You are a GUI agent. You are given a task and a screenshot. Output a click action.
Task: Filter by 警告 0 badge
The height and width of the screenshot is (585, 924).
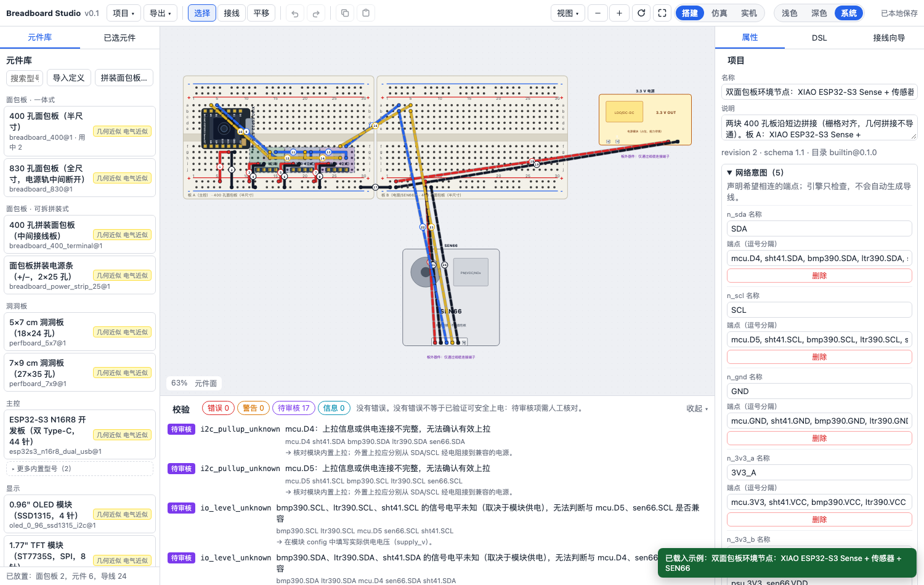[x=253, y=408]
